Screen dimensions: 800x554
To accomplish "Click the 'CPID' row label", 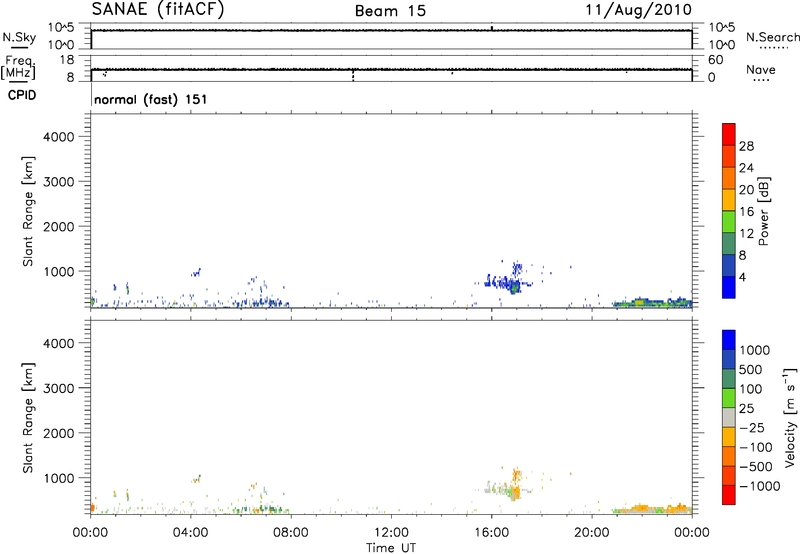I will click(22, 95).
